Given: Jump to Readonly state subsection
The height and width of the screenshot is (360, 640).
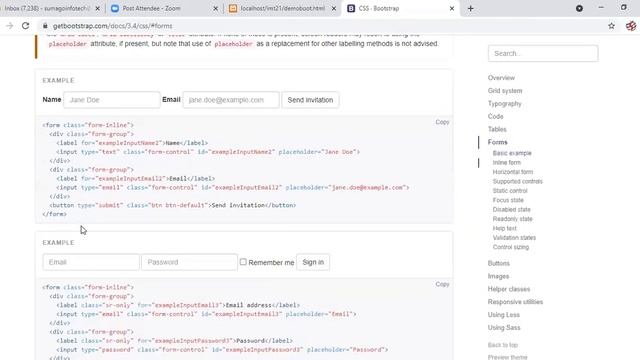Looking at the screenshot, I should pyautogui.click(x=513, y=219).
